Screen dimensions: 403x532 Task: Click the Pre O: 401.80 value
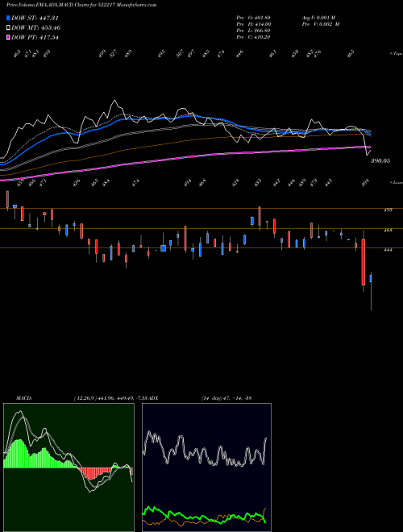pos(253,18)
